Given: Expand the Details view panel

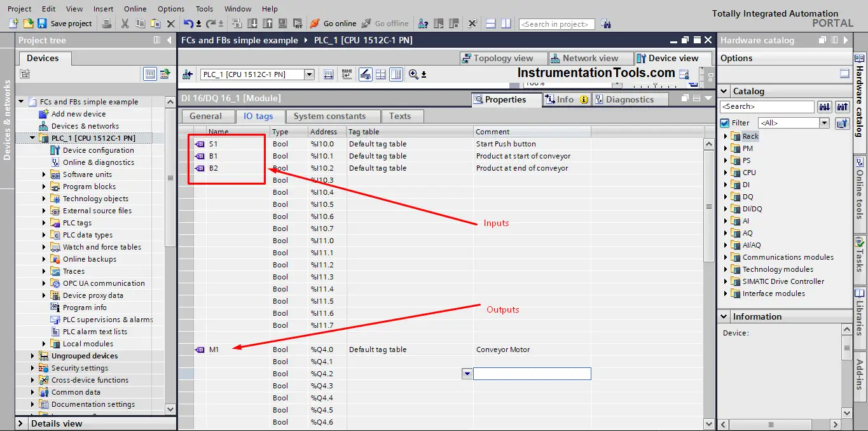Looking at the screenshot, I should (20, 423).
